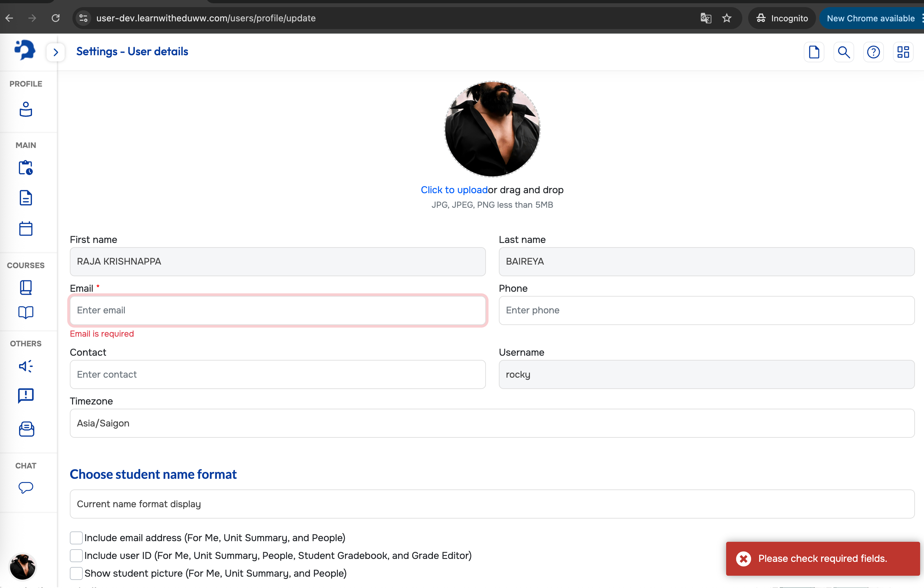Click the Enter phone input field

706,310
